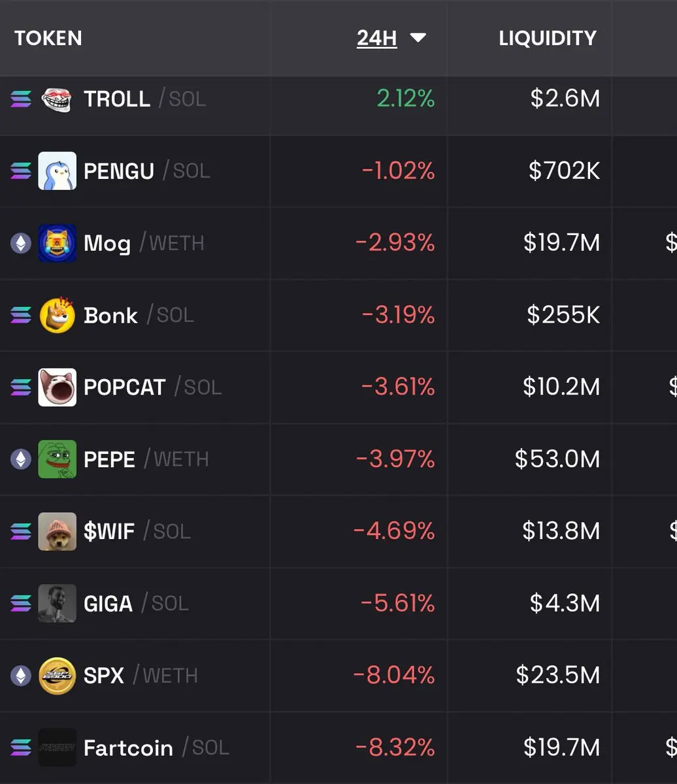This screenshot has height=784, width=677.
Task: Click the SPX -8.04% change value
Action: (394, 676)
